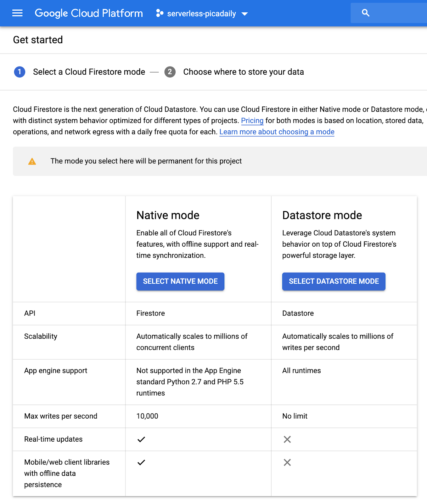Open Learn more about choosing a mode
427x504 pixels.
click(277, 132)
